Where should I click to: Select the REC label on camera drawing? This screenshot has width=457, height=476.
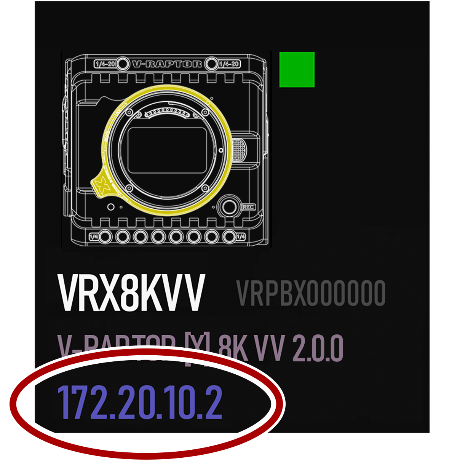(x=249, y=207)
